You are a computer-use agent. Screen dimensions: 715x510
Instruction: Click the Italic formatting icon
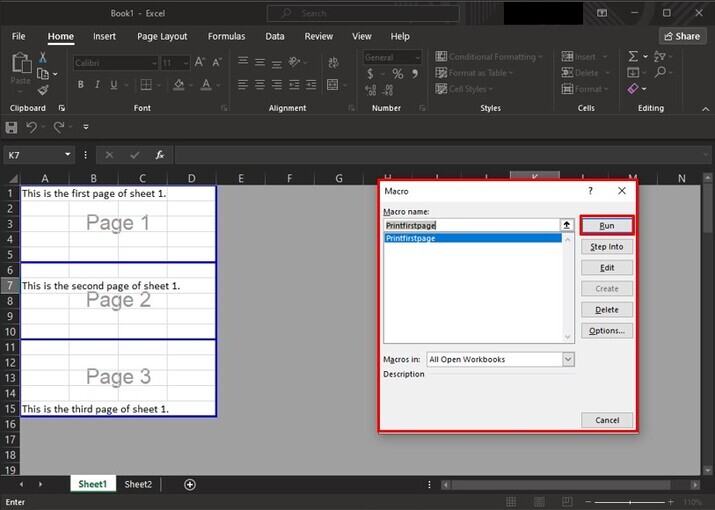tap(95, 86)
